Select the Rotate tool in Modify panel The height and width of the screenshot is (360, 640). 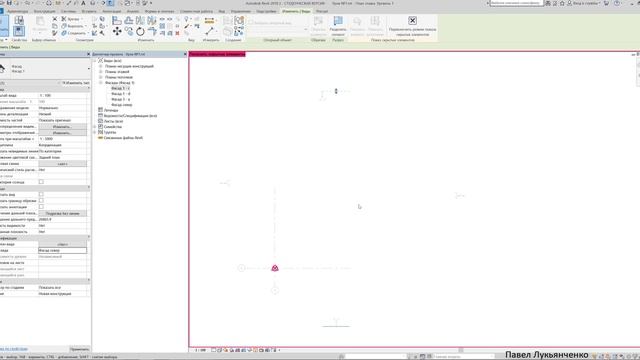point(140,31)
